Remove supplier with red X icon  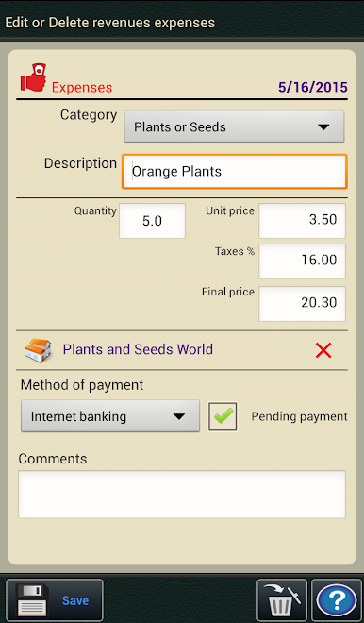(323, 350)
